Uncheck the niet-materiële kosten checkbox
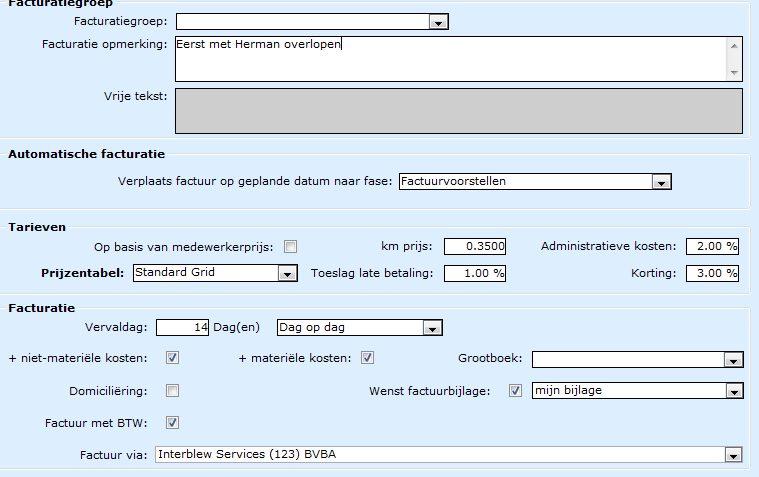 click(x=172, y=358)
